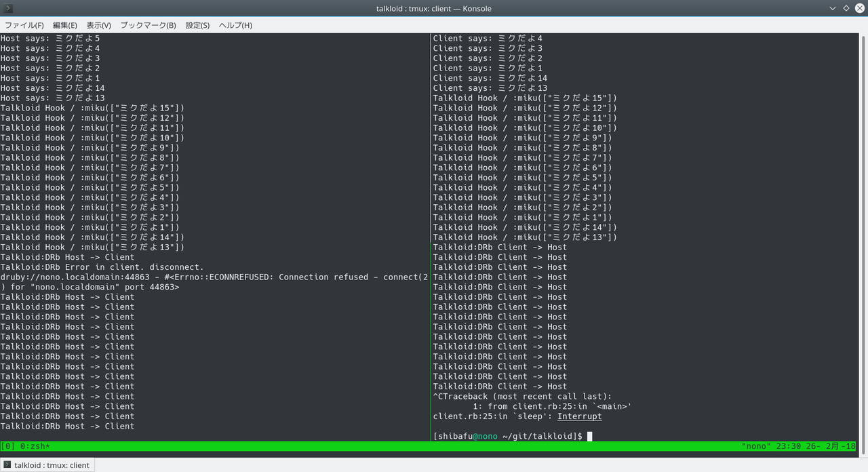
Task: Open the 表示(V) menu
Action: click(x=98, y=25)
